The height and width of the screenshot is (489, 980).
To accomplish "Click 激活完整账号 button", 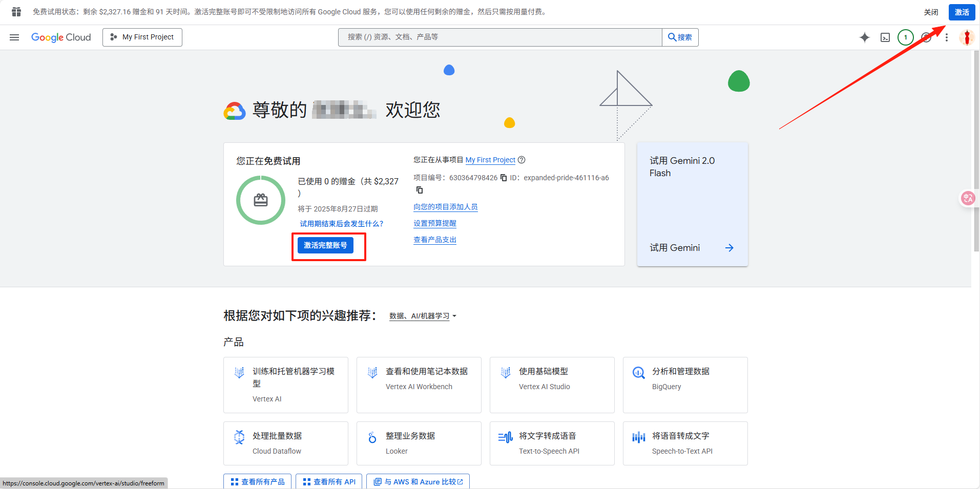I will coord(325,245).
